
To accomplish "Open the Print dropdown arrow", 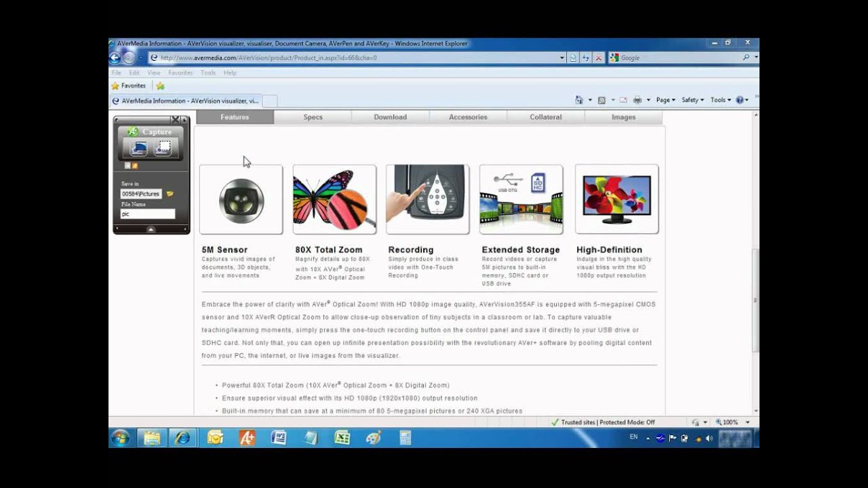I will (648, 100).
